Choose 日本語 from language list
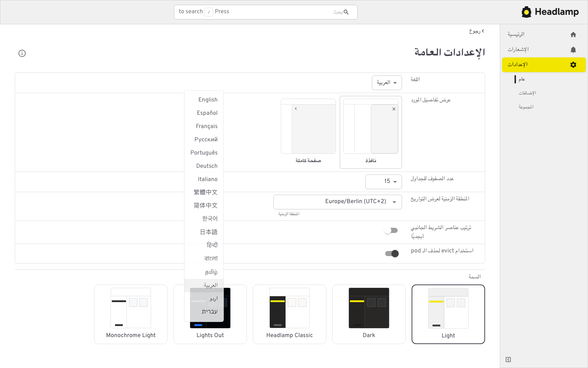588x368 pixels. pyautogui.click(x=204, y=232)
